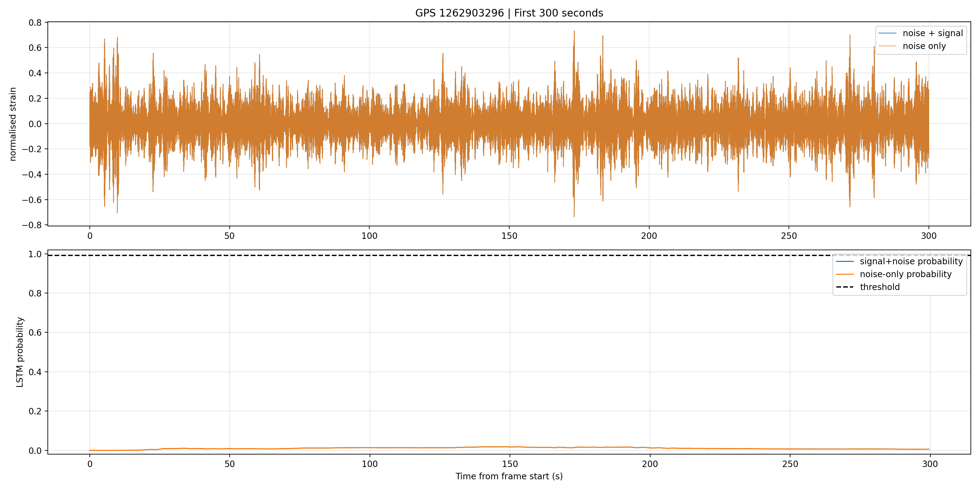Viewport: 980px width, 490px height.
Task: Click the 50 tick label on the bottom plot
Action: [x=229, y=464]
